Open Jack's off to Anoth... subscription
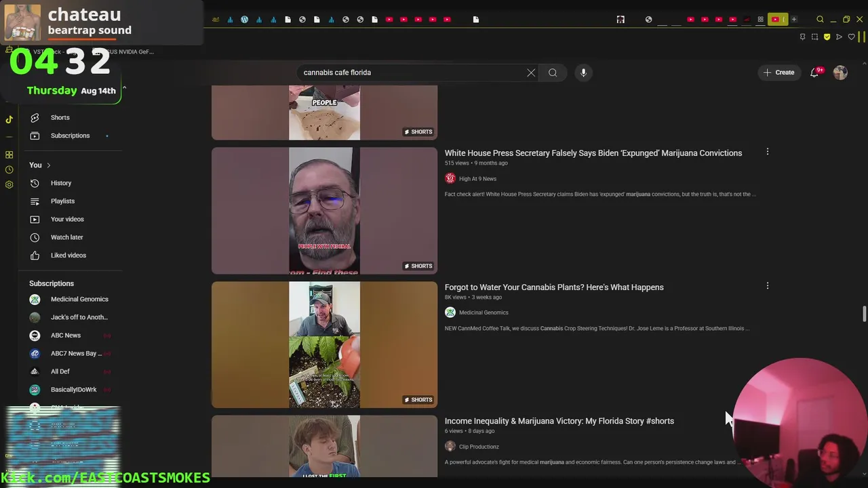Image resolution: width=868 pixels, height=488 pixels. point(69,317)
